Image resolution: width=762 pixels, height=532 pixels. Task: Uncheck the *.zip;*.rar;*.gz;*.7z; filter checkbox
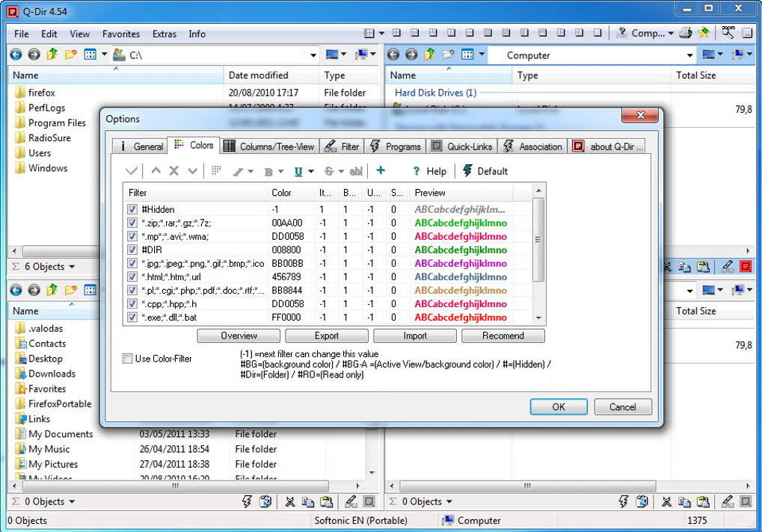[132, 223]
